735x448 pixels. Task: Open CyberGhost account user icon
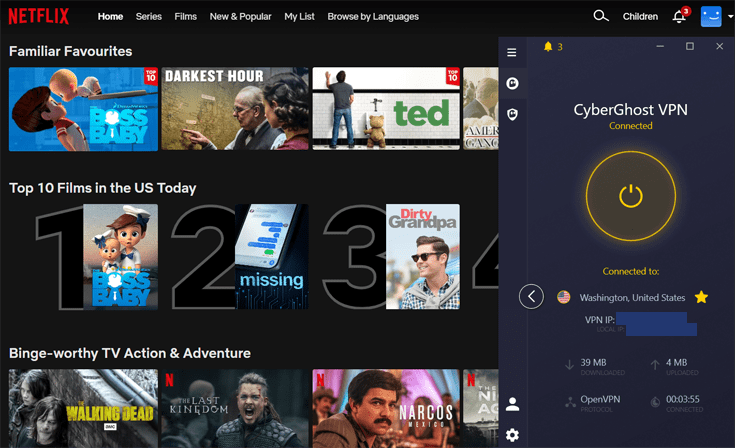[512, 404]
